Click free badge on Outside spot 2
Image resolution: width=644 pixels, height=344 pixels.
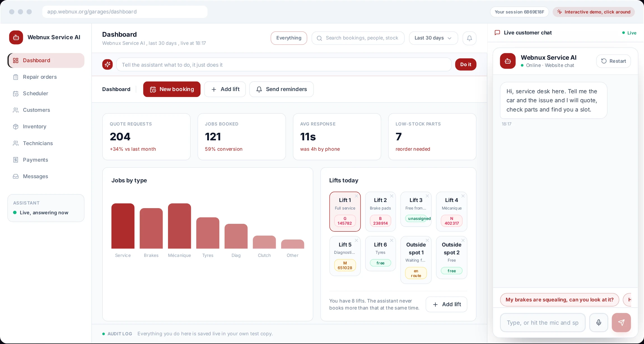[x=452, y=271]
